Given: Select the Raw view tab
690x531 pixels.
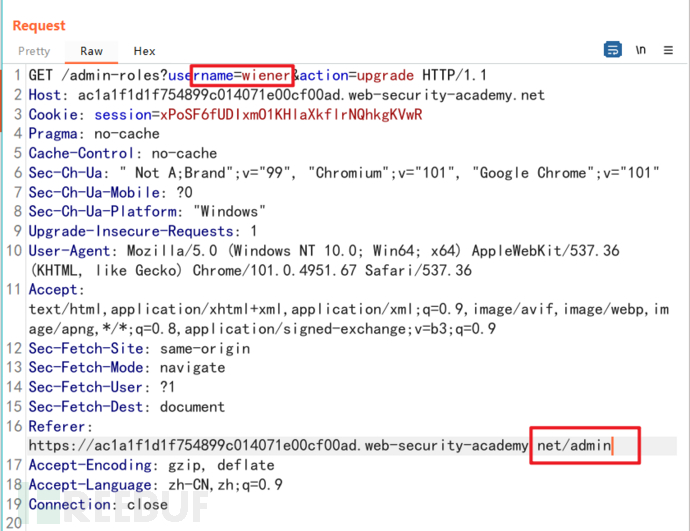Looking at the screenshot, I should [91, 51].
